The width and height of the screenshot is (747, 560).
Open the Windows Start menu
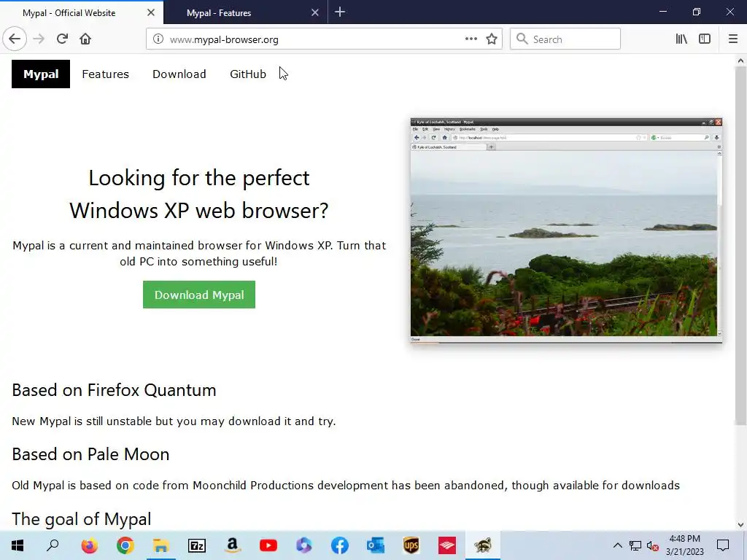tap(18, 545)
